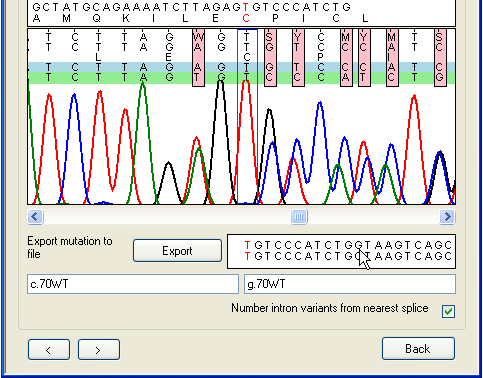483x378 pixels.
Task: Click the left scroll arrow under chromatogram
Action: coord(35,217)
